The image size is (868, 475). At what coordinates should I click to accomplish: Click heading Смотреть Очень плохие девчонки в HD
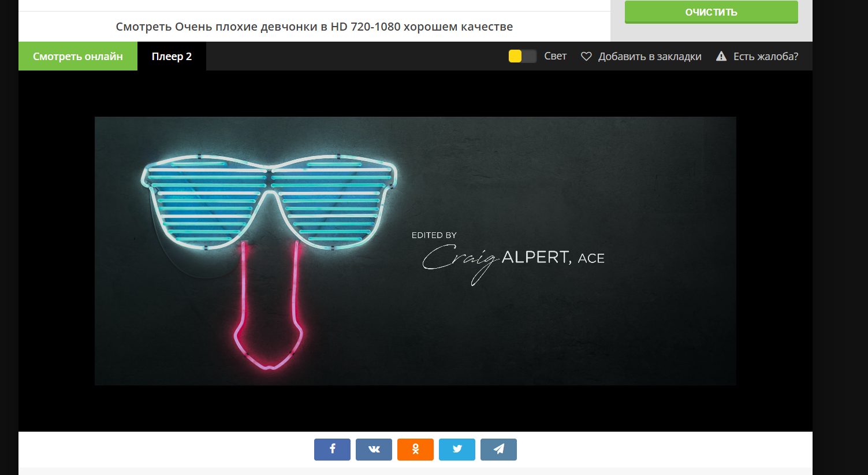(314, 27)
